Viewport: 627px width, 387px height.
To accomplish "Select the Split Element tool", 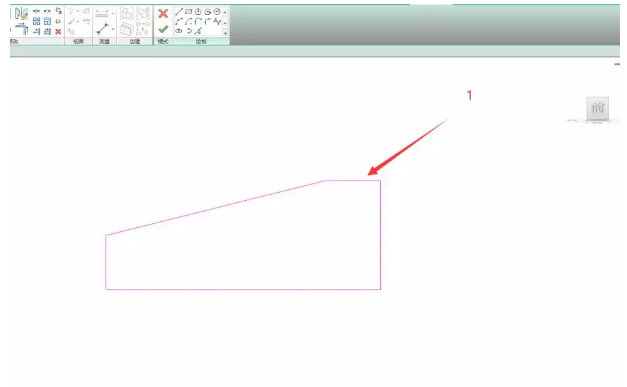I will (36, 11).
